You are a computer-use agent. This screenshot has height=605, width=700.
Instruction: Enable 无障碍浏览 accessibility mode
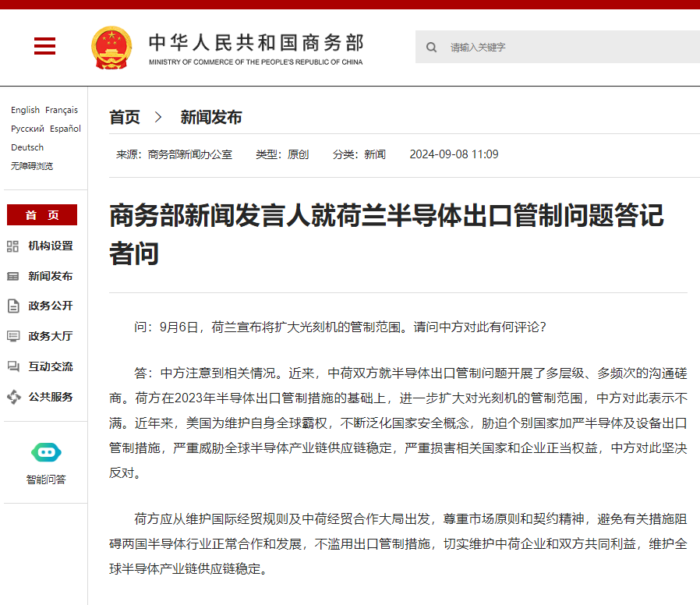tap(32, 166)
